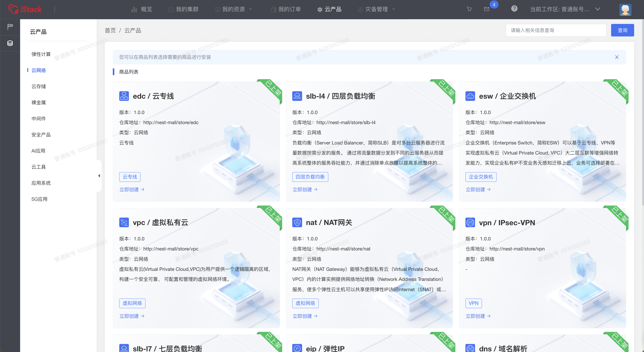Click the esw product icon
Screen dimensions: 644x352
(470, 96)
